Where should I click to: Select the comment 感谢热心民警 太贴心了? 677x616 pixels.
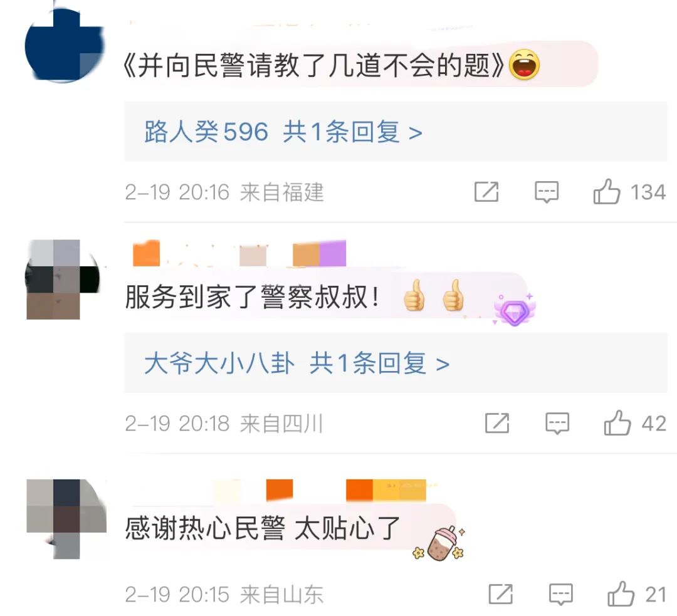263,528
